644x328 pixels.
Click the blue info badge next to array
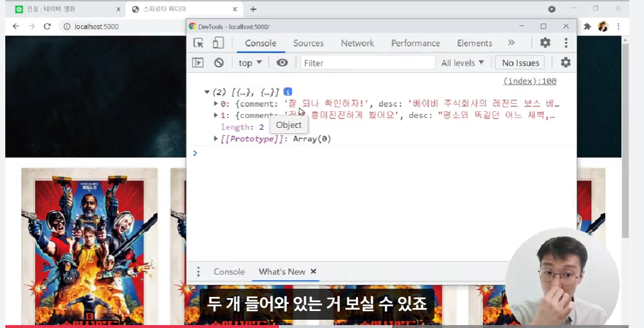point(288,92)
